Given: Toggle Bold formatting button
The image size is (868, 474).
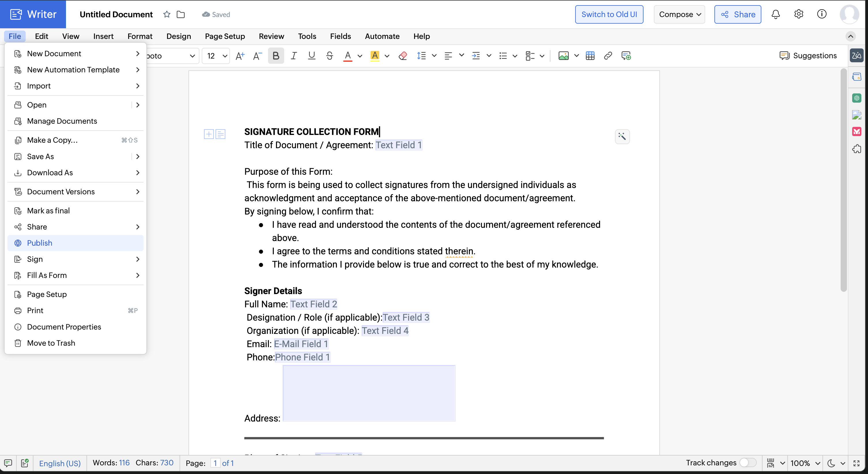Looking at the screenshot, I should pyautogui.click(x=276, y=56).
